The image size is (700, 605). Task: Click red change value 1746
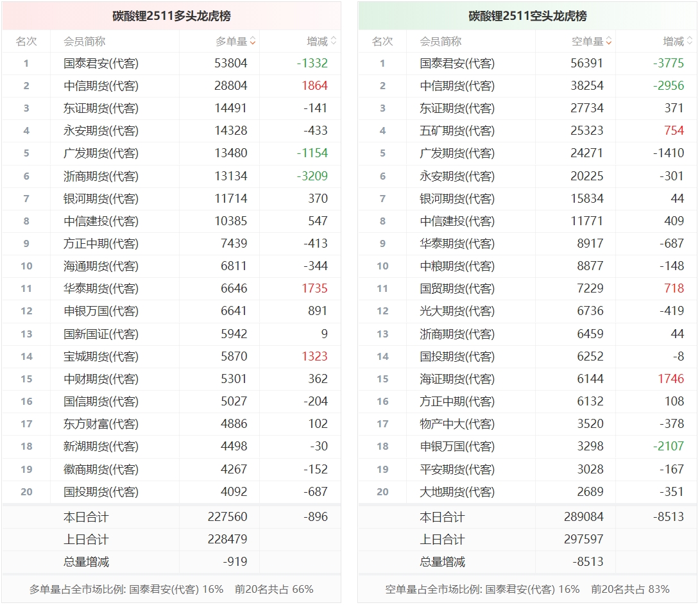pyautogui.click(x=671, y=379)
